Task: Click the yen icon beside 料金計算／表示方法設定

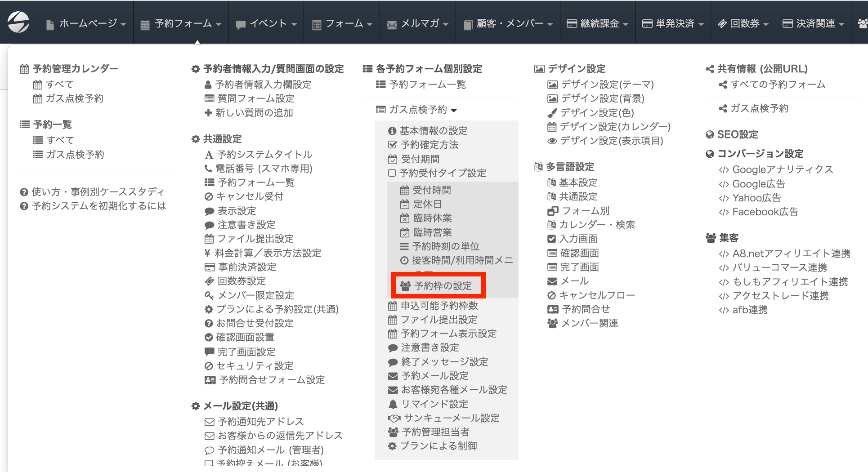Action: pos(207,253)
